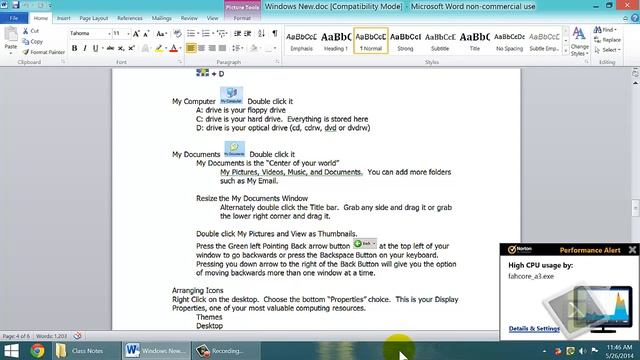The height and width of the screenshot is (360, 640).
Task: Apply Subtitle style
Action: point(440,41)
